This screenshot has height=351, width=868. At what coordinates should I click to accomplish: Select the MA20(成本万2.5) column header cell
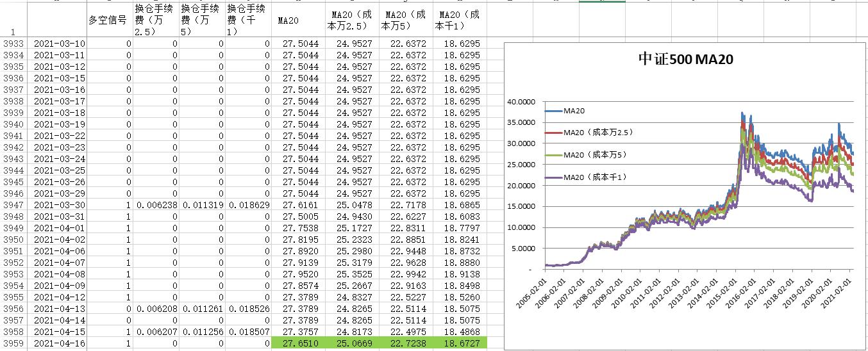(x=353, y=20)
